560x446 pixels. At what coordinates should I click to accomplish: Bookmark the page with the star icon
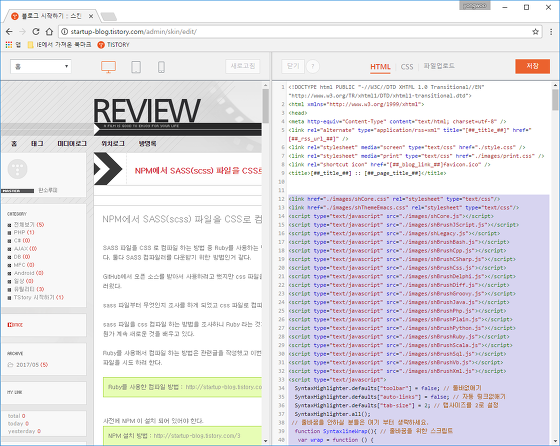click(x=535, y=31)
